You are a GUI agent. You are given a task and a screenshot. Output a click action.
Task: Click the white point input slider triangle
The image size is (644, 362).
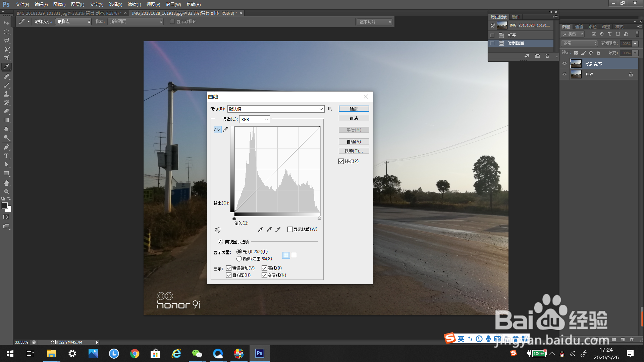pyautogui.click(x=319, y=219)
